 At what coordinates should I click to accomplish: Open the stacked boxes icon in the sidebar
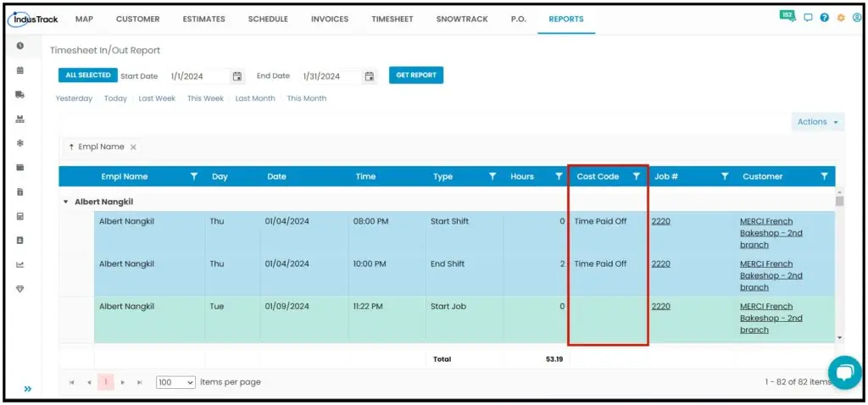pyautogui.click(x=20, y=119)
